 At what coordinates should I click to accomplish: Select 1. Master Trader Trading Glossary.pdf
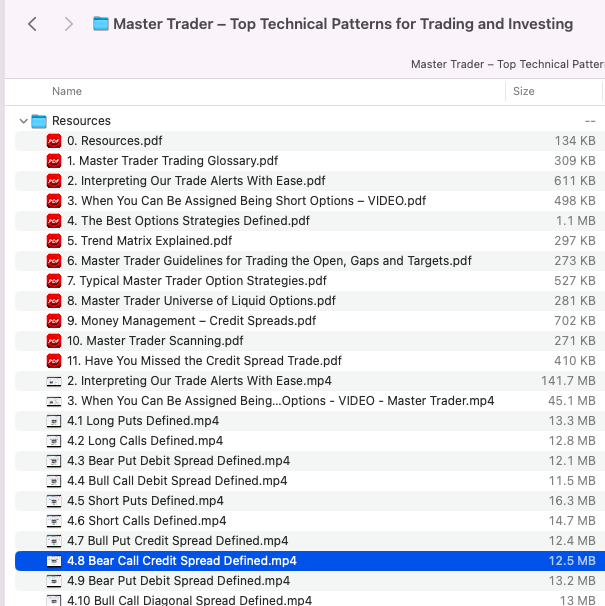point(172,161)
